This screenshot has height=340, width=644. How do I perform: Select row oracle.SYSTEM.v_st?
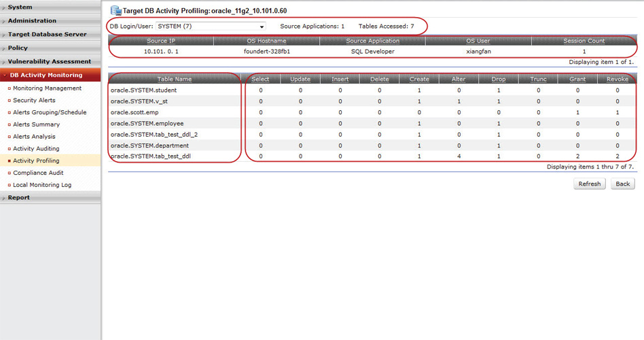pyautogui.click(x=372, y=101)
